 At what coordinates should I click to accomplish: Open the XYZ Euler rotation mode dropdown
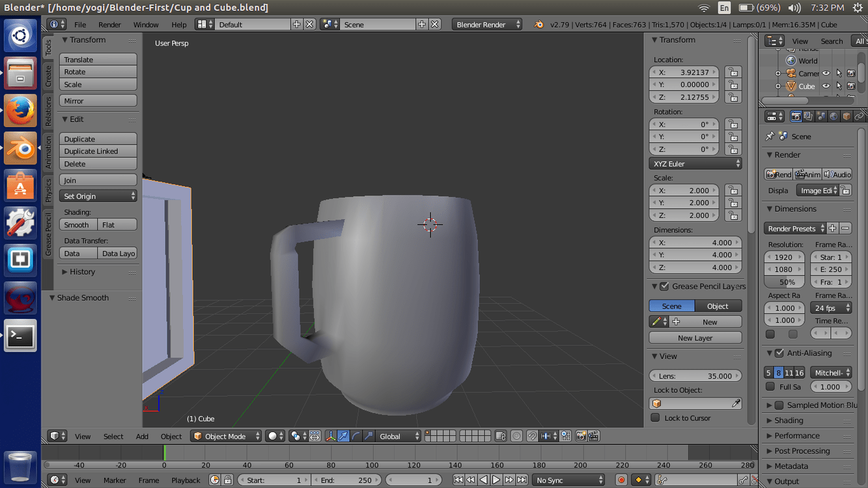[x=695, y=164]
